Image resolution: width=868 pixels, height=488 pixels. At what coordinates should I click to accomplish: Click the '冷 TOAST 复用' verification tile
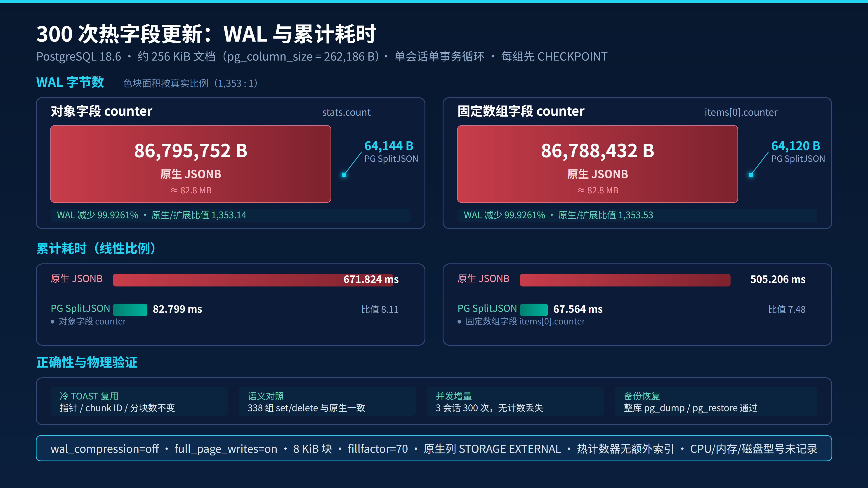coord(139,401)
